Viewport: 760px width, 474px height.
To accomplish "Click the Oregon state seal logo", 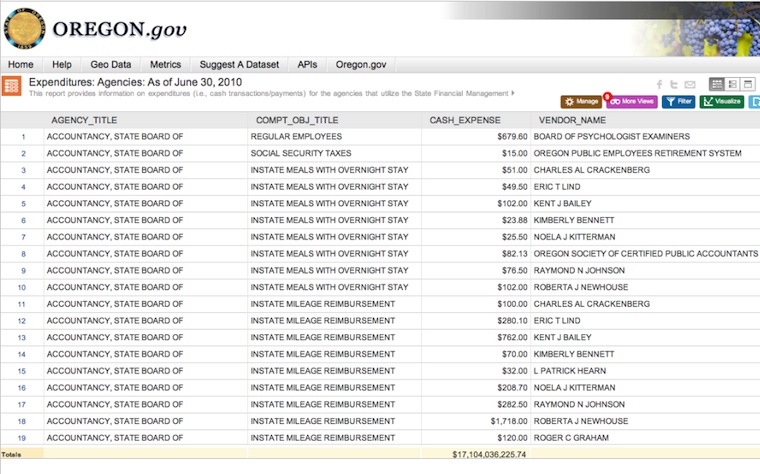I will click(x=24, y=29).
